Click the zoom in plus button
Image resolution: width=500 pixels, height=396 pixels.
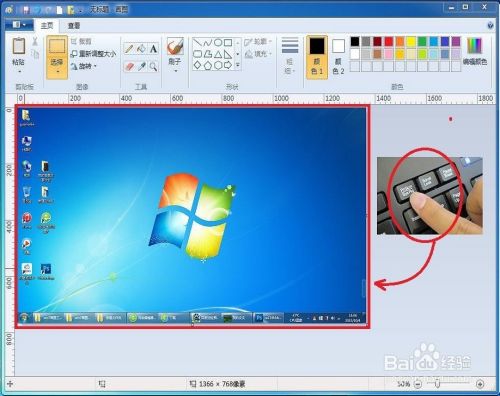click(x=480, y=384)
